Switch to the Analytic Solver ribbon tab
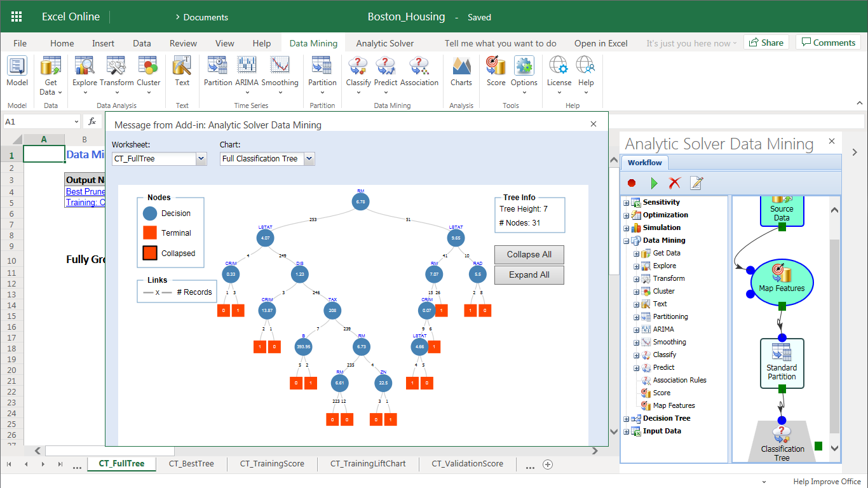868x488 pixels. click(385, 43)
